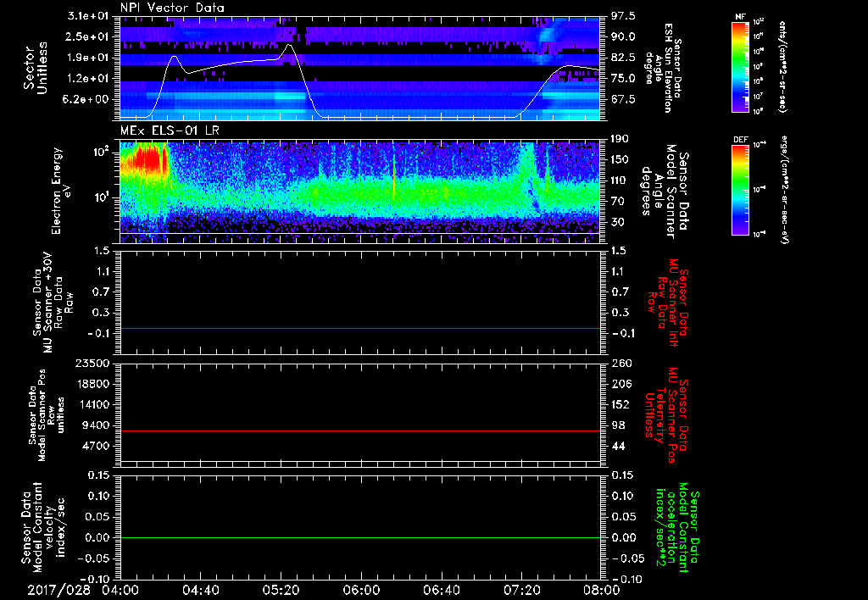Click the NF flux color bar
Viewport: 868px width, 600px height.
(740, 66)
